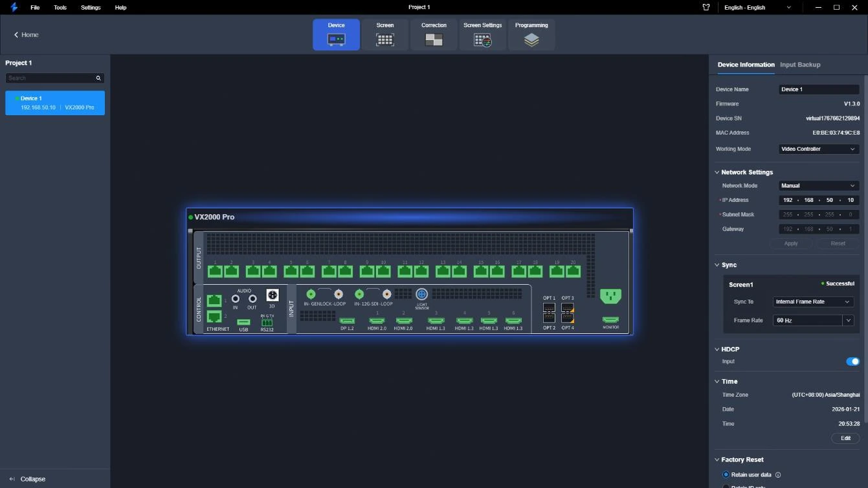Select the HDMI 1.3 input port numbered 5
The height and width of the screenshot is (488, 868).
(x=489, y=320)
